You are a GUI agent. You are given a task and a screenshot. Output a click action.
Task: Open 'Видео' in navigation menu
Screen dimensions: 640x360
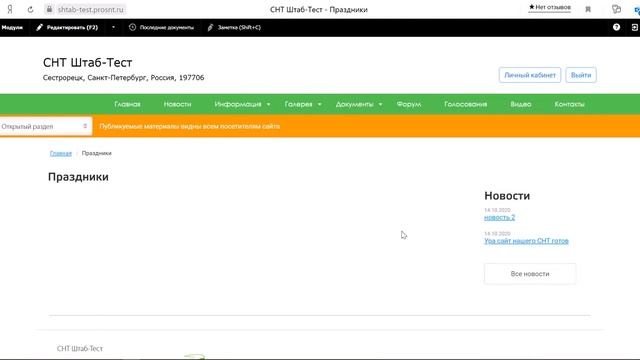pos(521,104)
